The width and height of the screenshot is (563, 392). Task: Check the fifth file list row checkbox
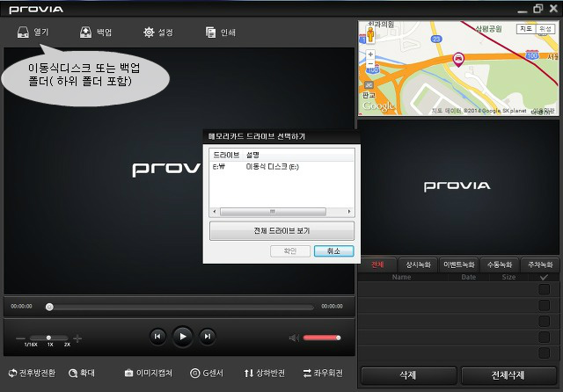[545, 353]
